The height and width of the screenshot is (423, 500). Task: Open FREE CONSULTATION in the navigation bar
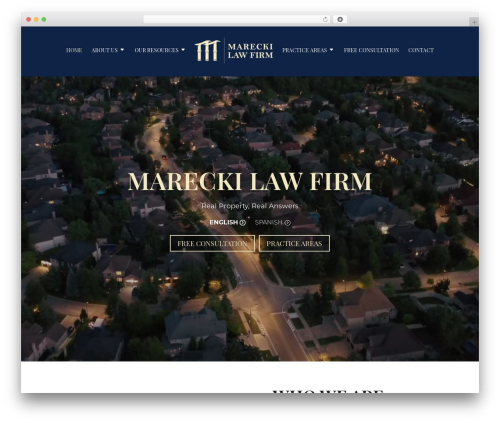pyautogui.click(x=371, y=50)
